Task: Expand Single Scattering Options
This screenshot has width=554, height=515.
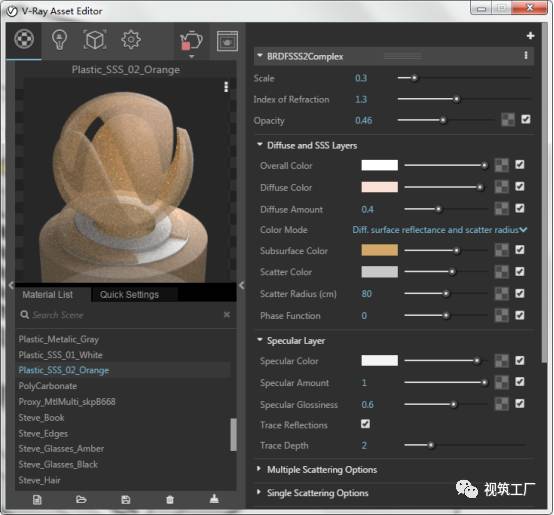Action: click(259, 492)
